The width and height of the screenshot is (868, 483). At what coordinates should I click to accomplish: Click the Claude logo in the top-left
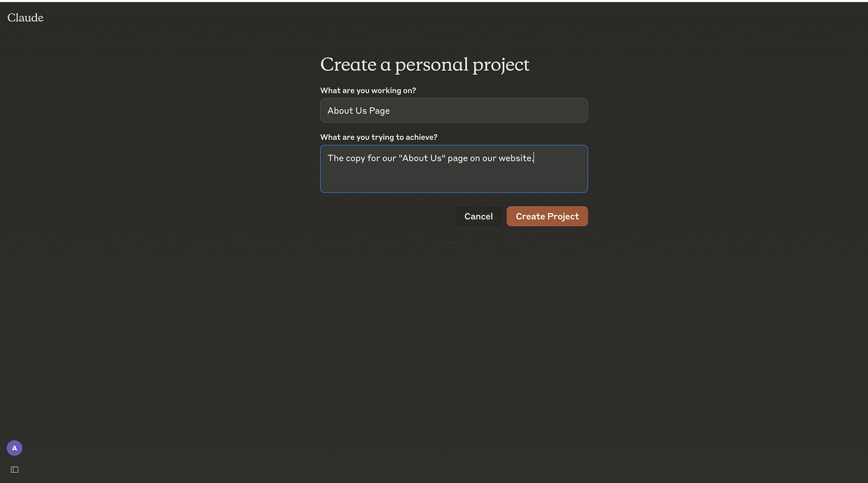coord(25,18)
